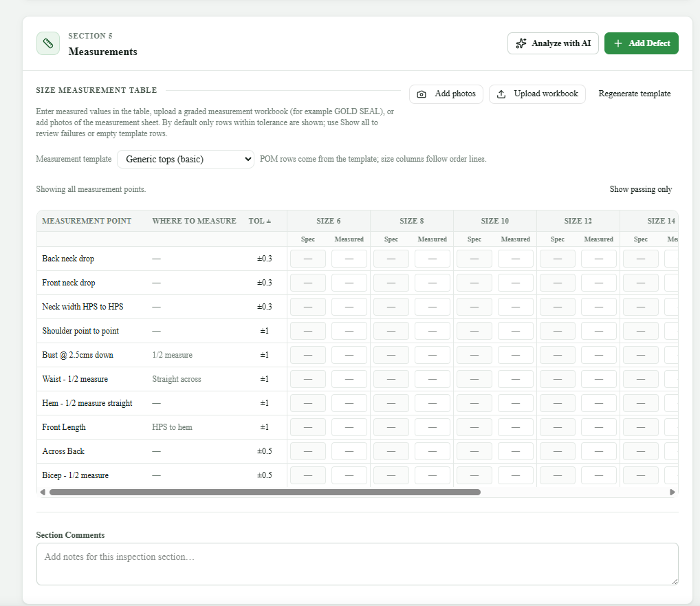Click Size 6 Measured cell for Back neck drop
This screenshot has height=606, width=700.
coord(349,259)
